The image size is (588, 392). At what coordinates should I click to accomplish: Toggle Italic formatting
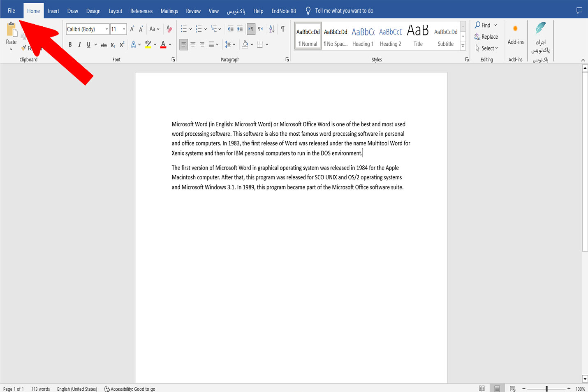coord(79,44)
